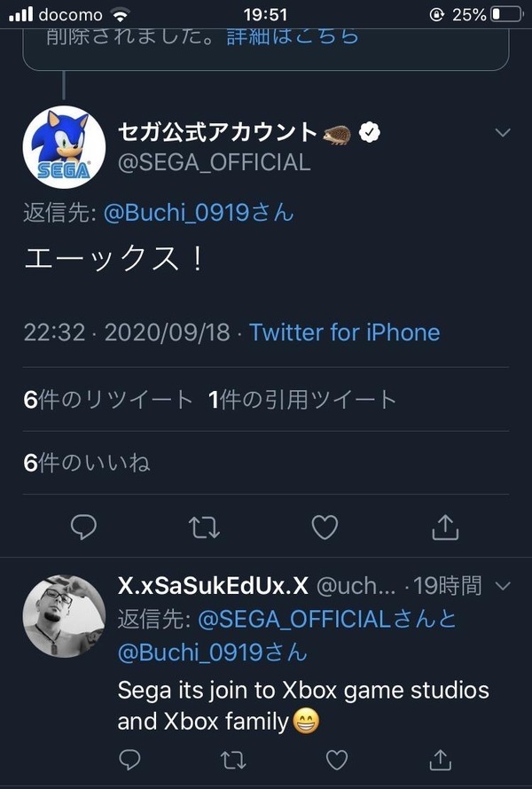Tap the verified badge next to セガ公式アカウント

[x=370, y=132]
